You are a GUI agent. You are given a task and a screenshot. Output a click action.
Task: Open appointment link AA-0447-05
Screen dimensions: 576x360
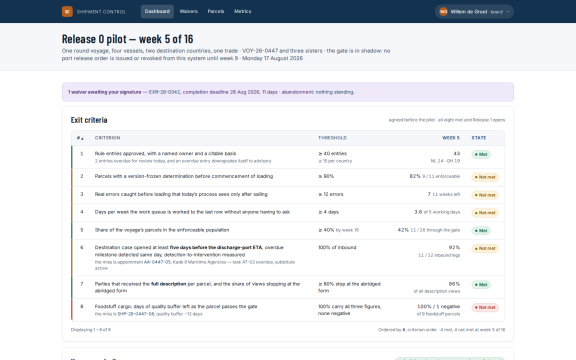[157, 262]
